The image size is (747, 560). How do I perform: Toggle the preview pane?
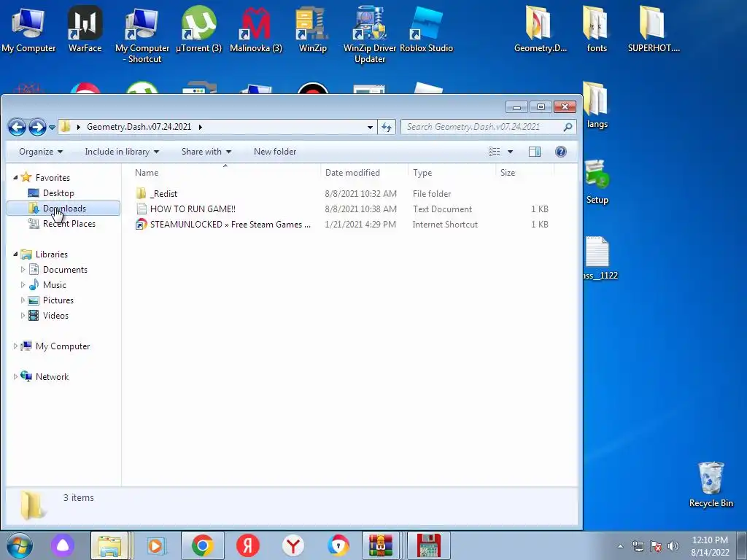point(535,152)
